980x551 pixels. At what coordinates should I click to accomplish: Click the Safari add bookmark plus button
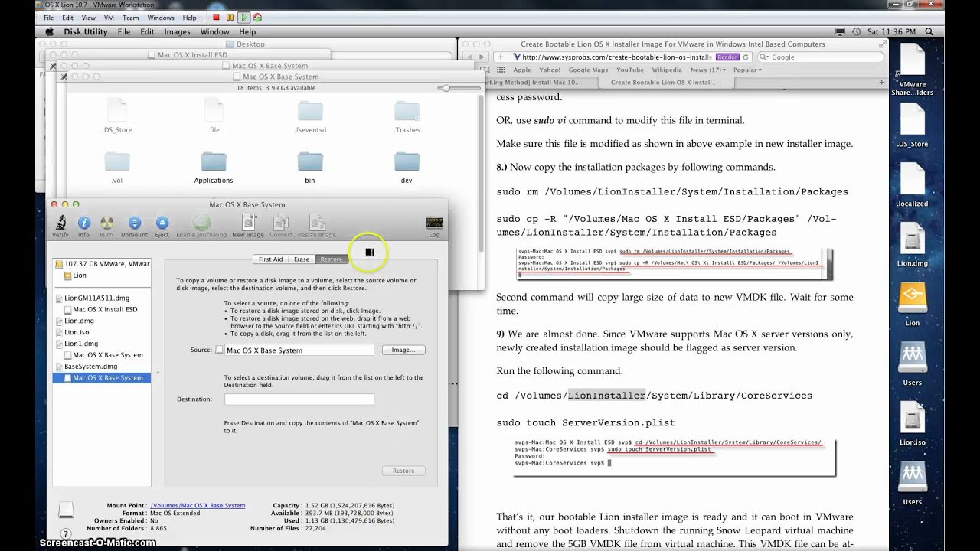[x=500, y=57]
